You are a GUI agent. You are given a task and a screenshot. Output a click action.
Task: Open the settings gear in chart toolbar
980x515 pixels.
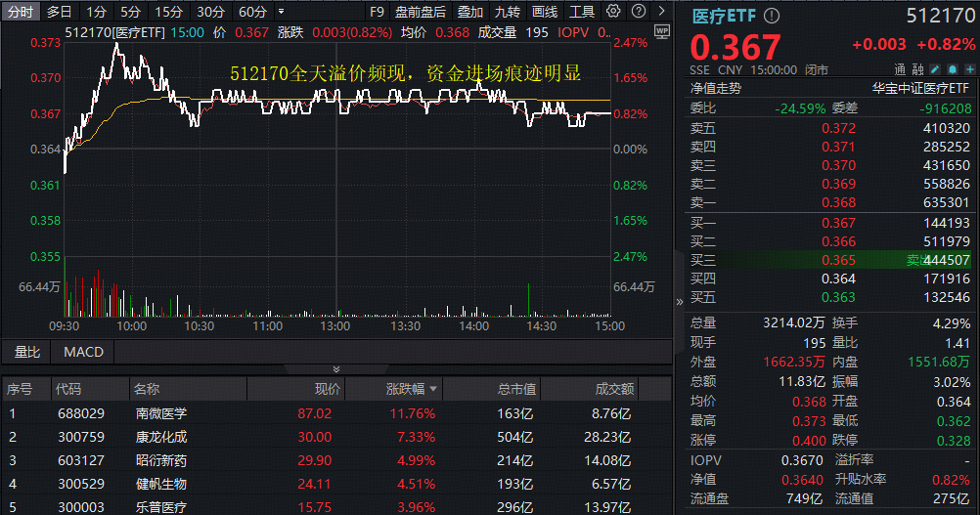tap(613, 12)
